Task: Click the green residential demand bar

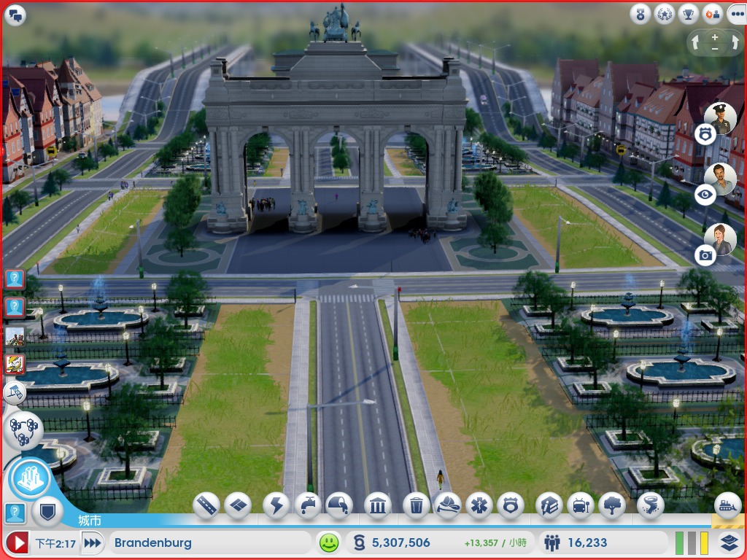Action: (x=679, y=542)
